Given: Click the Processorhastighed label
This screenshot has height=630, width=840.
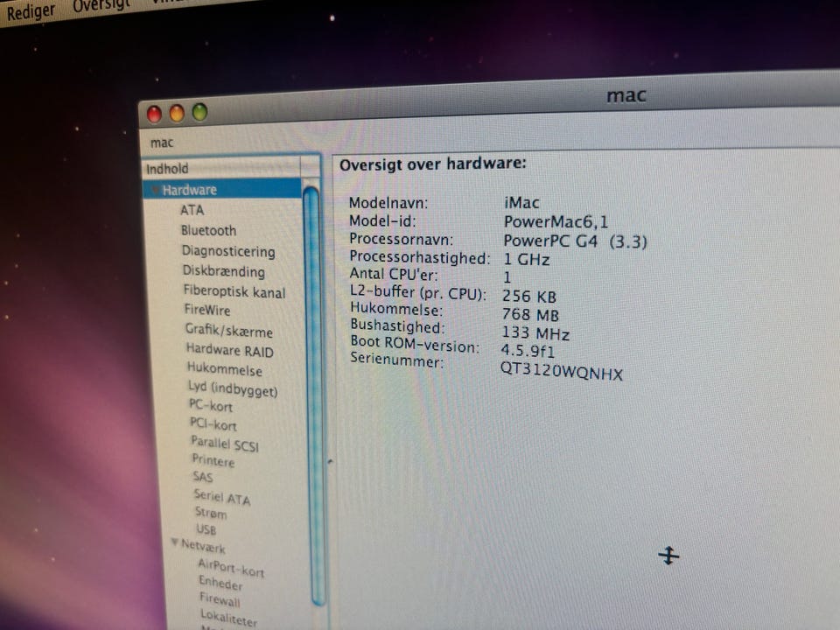Looking at the screenshot, I should [x=419, y=256].
